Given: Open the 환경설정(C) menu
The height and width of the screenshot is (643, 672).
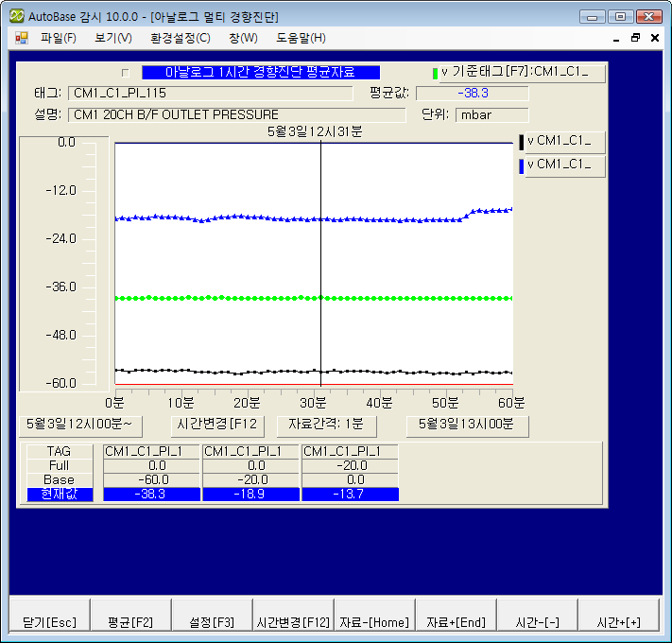Looking at the screenshot, I should [x=180, y=38].
